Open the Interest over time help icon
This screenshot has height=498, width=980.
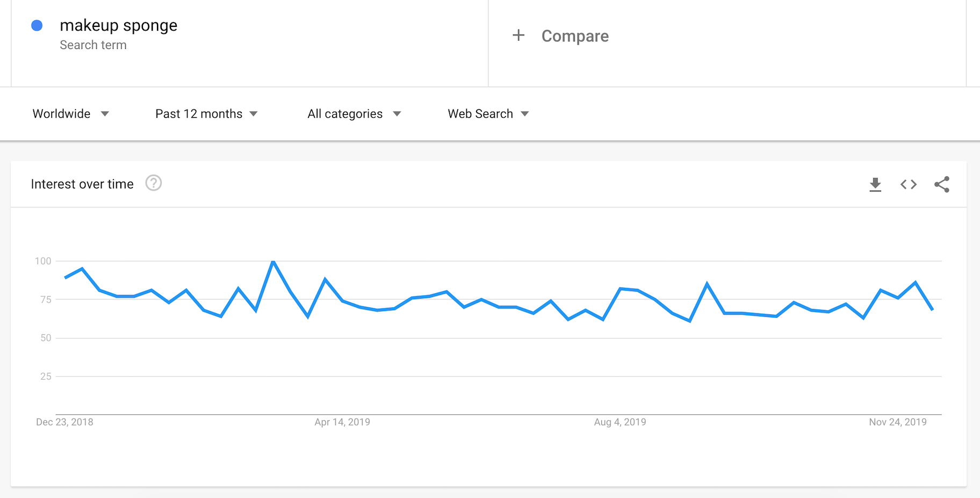154,184
